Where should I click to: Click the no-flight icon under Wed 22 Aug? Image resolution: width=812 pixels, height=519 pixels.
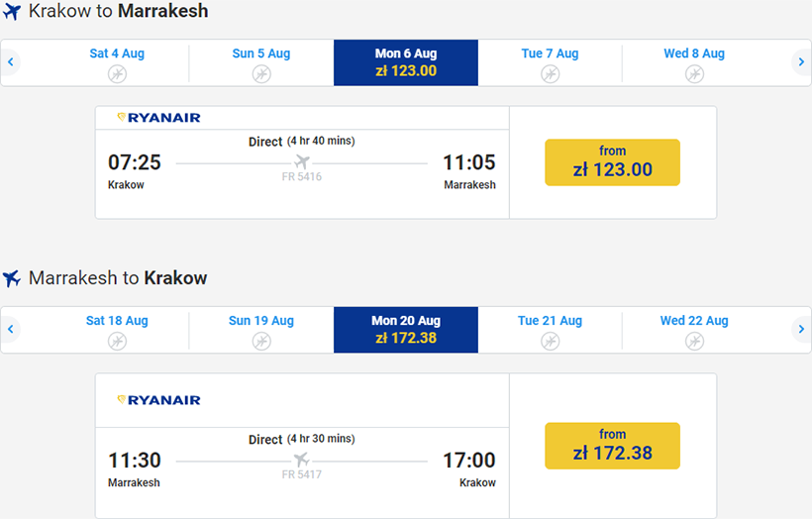(694, 342)
